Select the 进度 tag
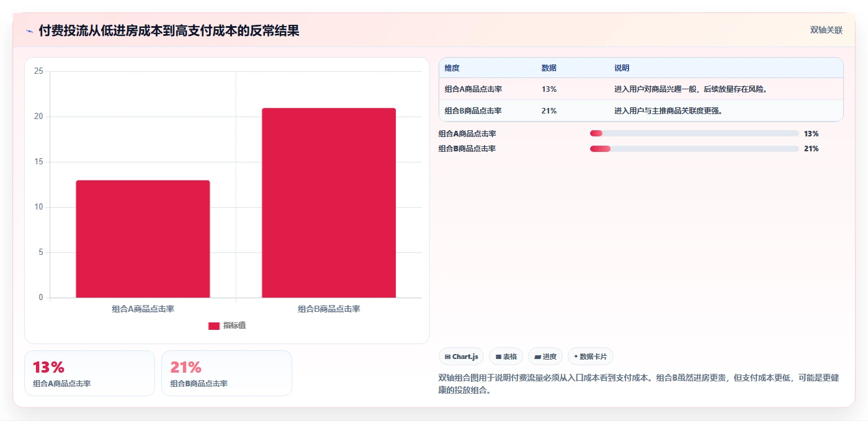This screenshot has width=868, height=421. (545, 357)
